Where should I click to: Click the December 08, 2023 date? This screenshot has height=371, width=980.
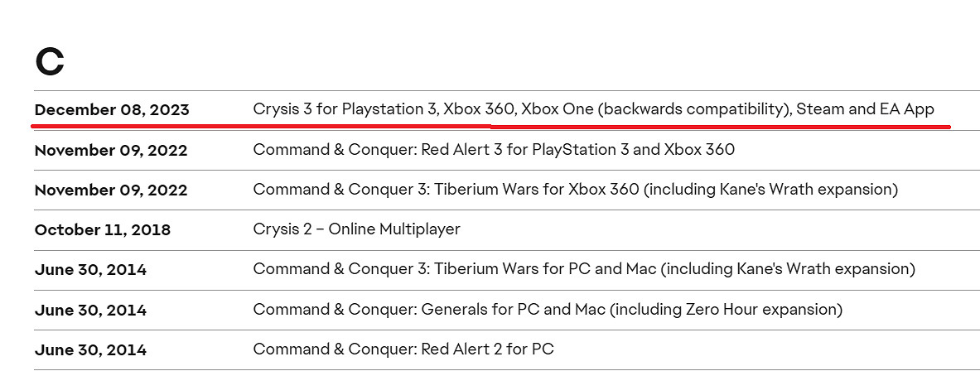[x=112, y=110]
